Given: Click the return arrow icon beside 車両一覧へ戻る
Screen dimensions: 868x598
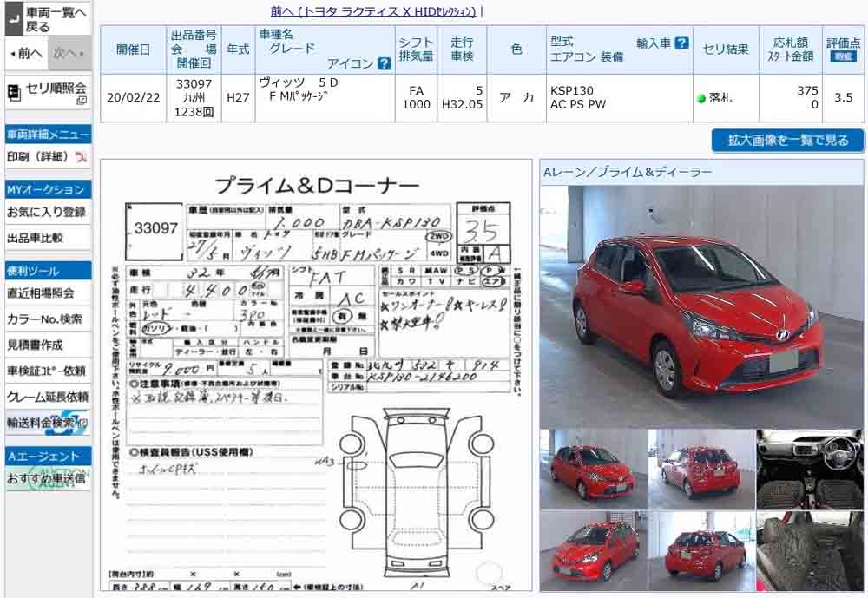Looking at the screenshot, I should click(14, 19).
